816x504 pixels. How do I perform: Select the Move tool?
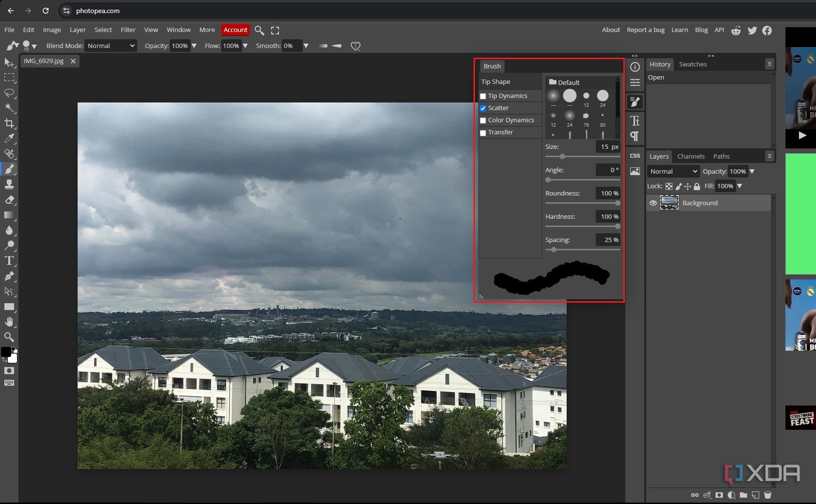[x=9, y=62]
